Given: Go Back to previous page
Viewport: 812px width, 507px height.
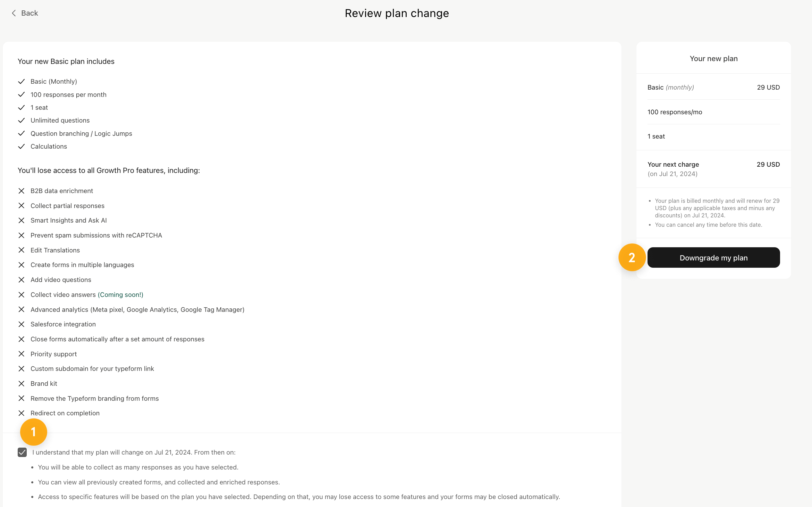Looking at the screenshot, I should point(25,13).
